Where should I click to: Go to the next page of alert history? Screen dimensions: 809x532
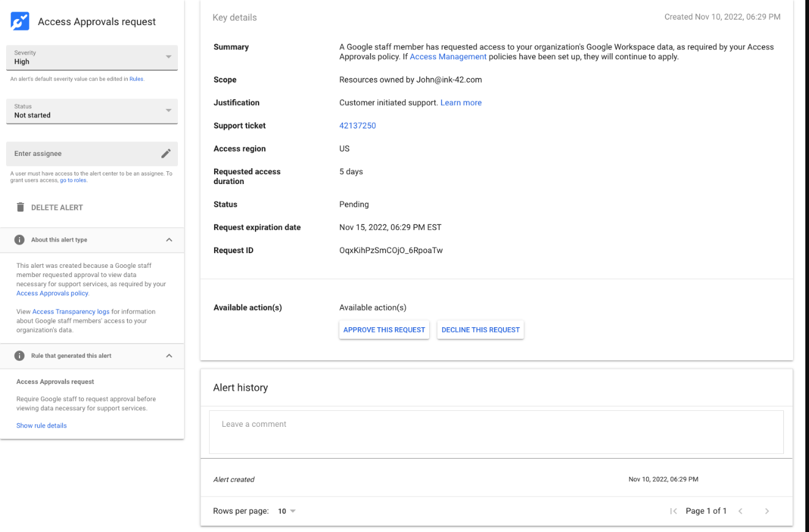pyautogui.click(x=767, y=511)
